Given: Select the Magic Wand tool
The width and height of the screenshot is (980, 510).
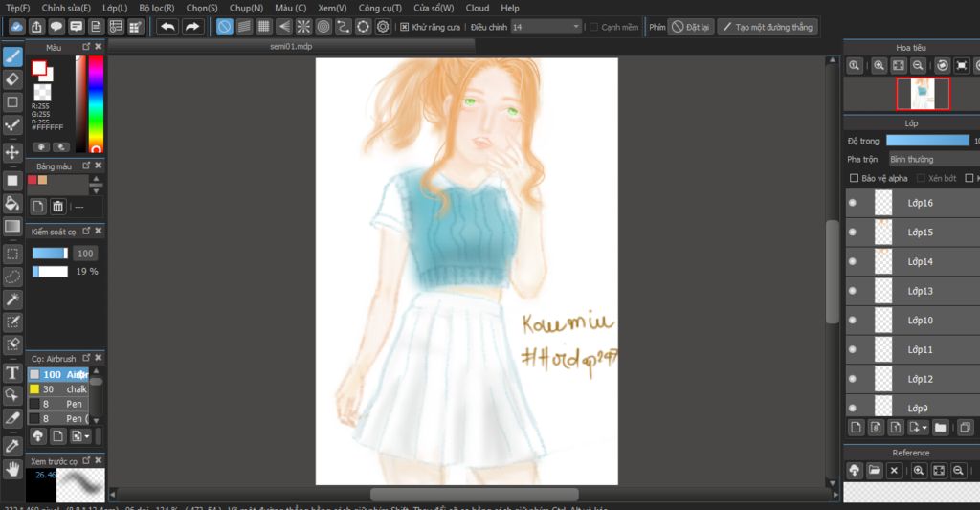Looking at the screenshot, I should (x=12, y=299).
